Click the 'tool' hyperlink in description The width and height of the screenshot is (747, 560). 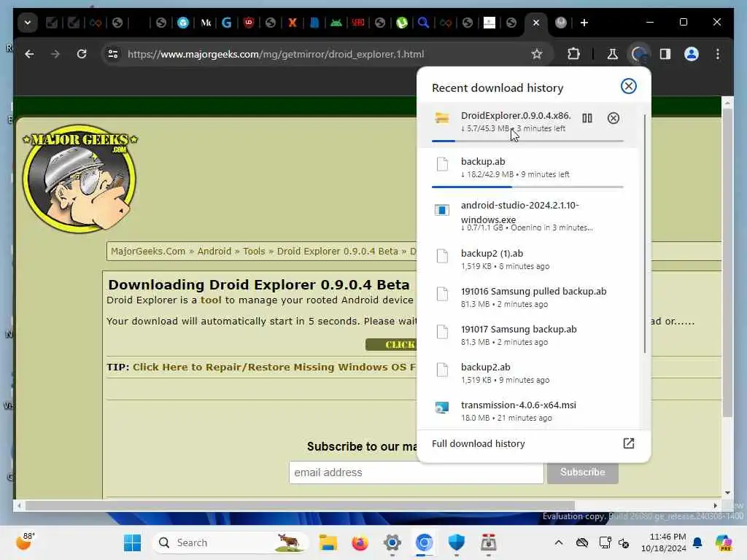pyautogui.click(x=211, y=300)
